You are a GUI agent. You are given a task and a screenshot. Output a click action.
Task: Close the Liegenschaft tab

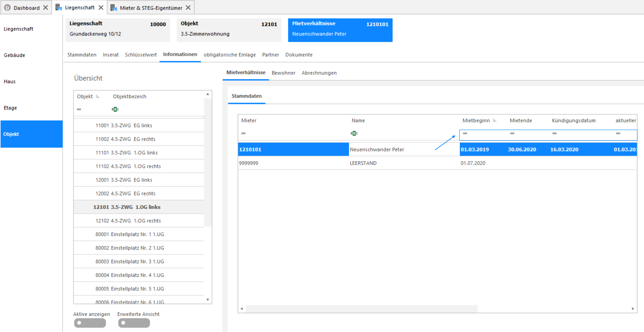101,8
